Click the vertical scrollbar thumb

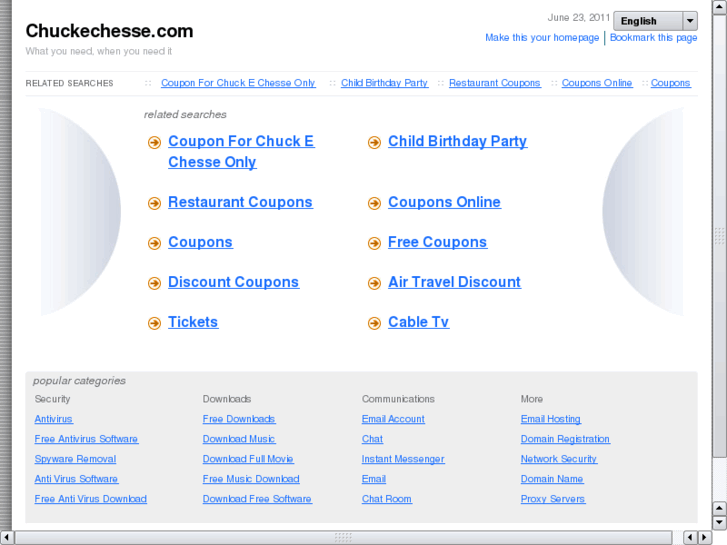click(x=719, y=237)
